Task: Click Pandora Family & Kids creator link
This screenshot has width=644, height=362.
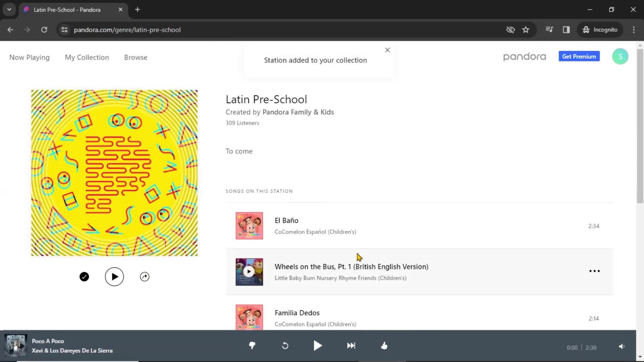Action: [x=298, y=112]
